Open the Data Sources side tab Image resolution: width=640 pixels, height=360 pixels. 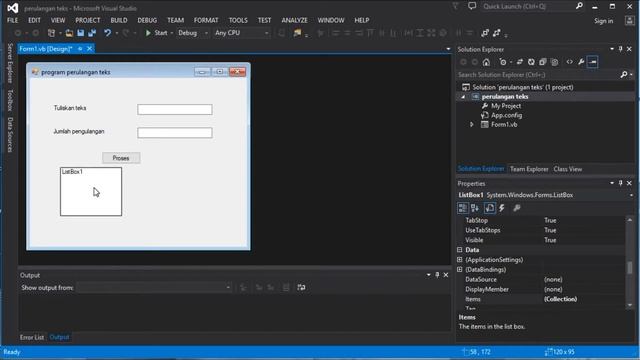(11, 135)
